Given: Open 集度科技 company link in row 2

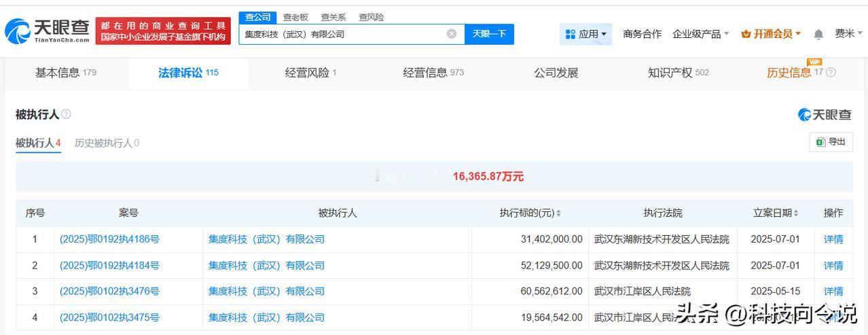Looking at the screenshot, I should 266,265.
